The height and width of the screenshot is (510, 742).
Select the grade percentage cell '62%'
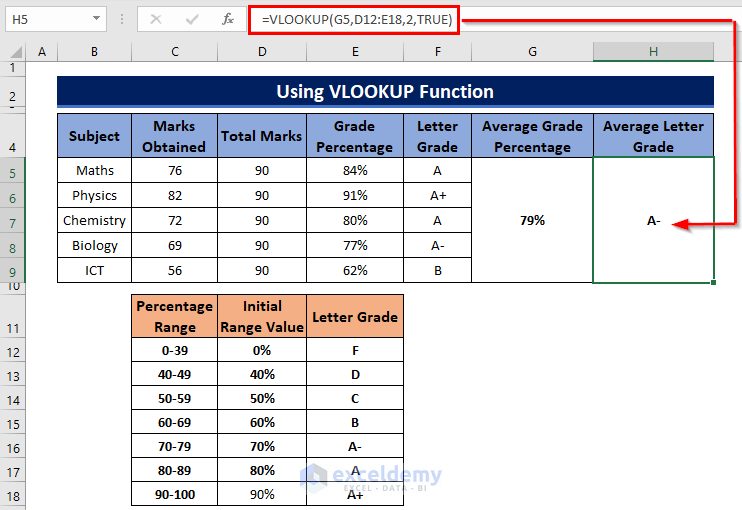pos(355,271)
